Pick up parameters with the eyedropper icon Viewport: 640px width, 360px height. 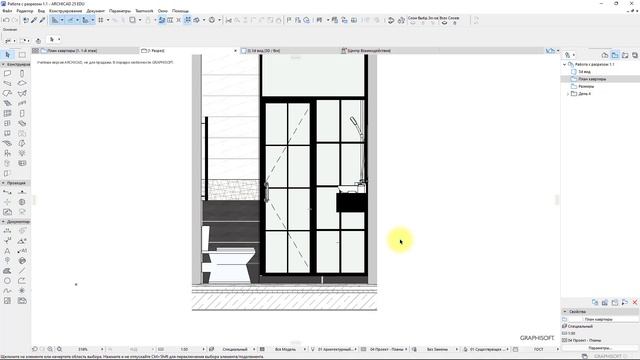tap(34, 20)
